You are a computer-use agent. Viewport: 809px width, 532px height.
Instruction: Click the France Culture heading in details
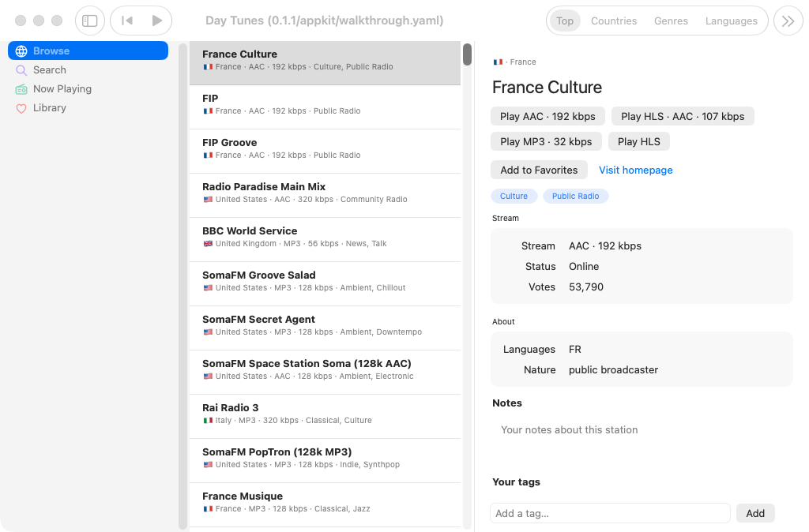pos(547,87)
